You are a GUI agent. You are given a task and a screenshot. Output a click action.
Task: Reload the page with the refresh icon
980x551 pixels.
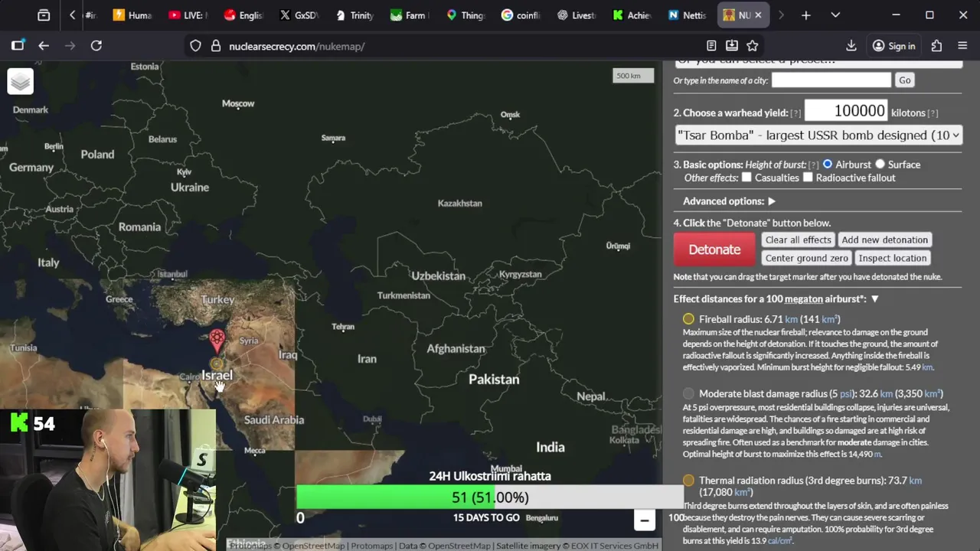[x=96, y=46]
